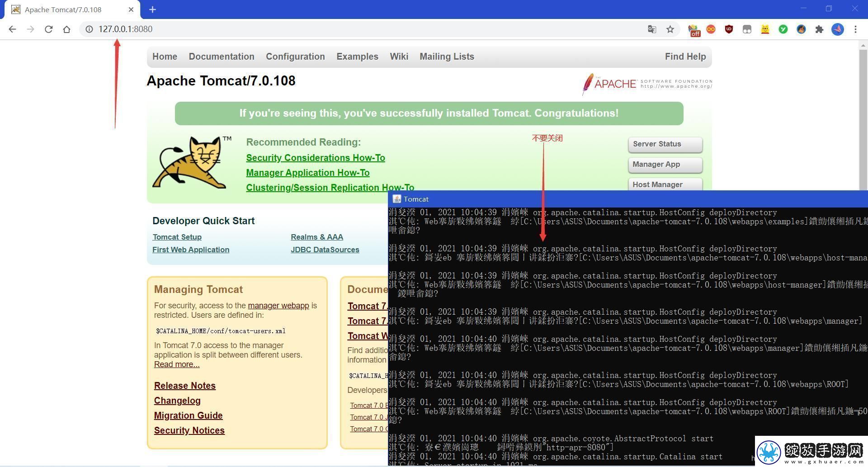Open Manager Application How-To link
Image resolution: width=868 pixels, height=467 pixels.
(x=308, y=173)
